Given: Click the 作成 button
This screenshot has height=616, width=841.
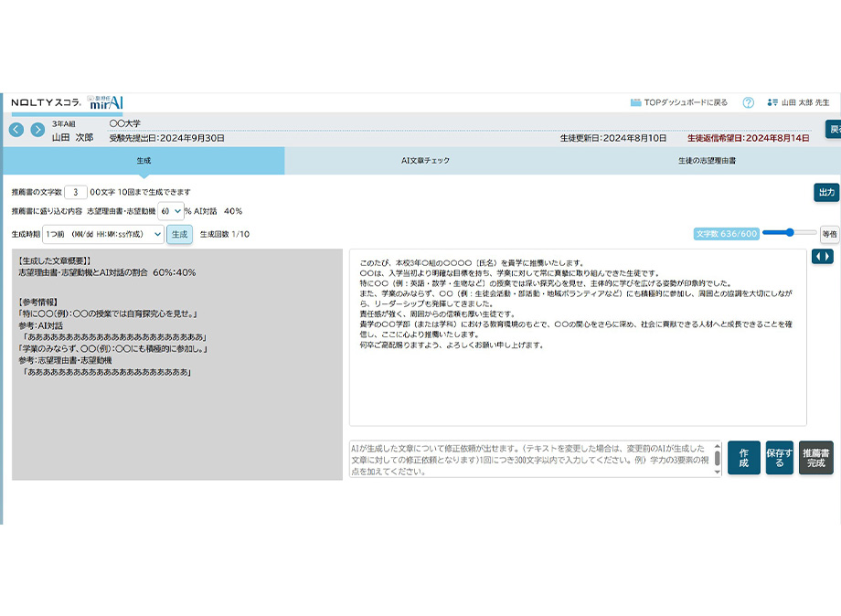Looking at the screenshot, I should [x=743, y=458].
